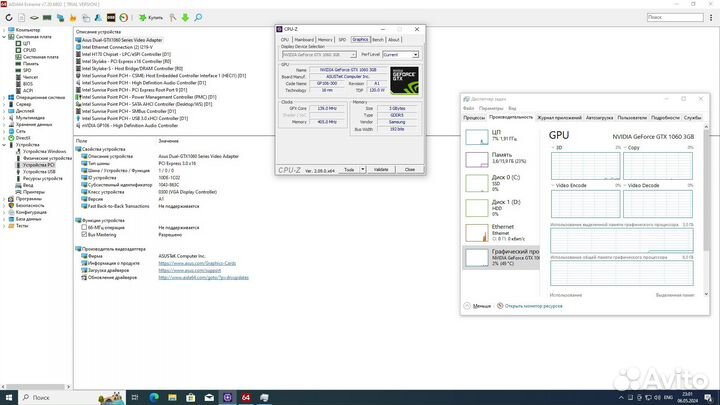The height and width of the screenshot is (405, 720).
Task: Select Устройства Windows in the tree
Action: pos(45,151)
